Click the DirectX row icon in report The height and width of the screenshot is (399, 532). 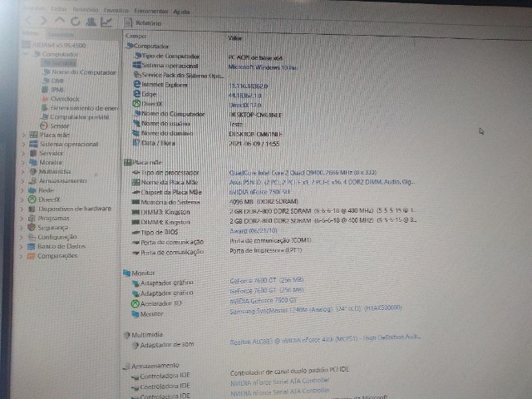click(136, 103)
